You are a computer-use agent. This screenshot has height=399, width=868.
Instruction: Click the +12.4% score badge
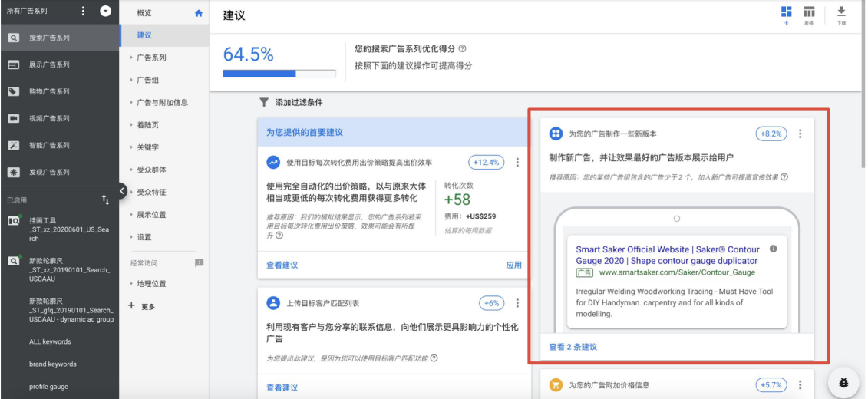pyautogui.click(x=487, y=162)
